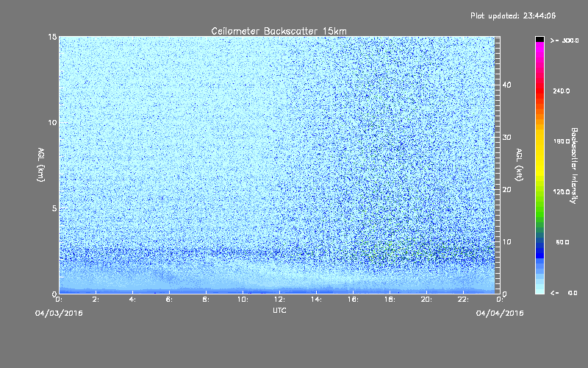
Task: Click the 'Plot updated: 23:44:06' timestamp
Action: (513, 15)
